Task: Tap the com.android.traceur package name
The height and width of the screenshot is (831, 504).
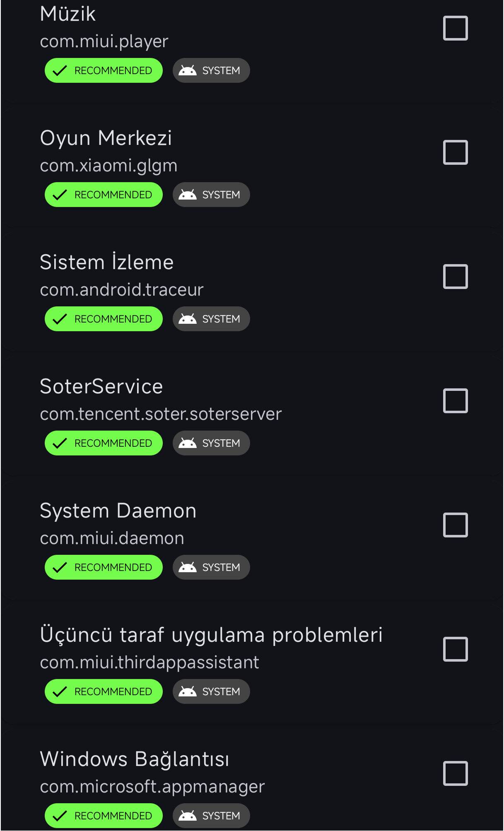Action: 122,290
